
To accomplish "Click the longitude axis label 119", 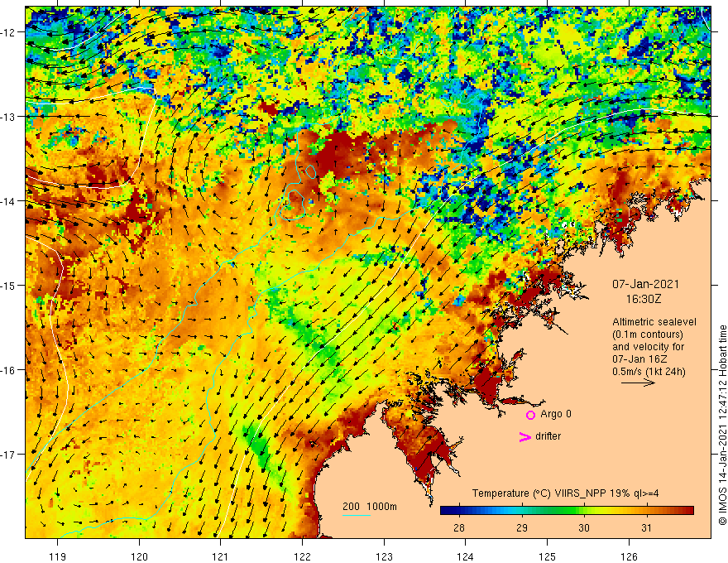I will [58, 556].
